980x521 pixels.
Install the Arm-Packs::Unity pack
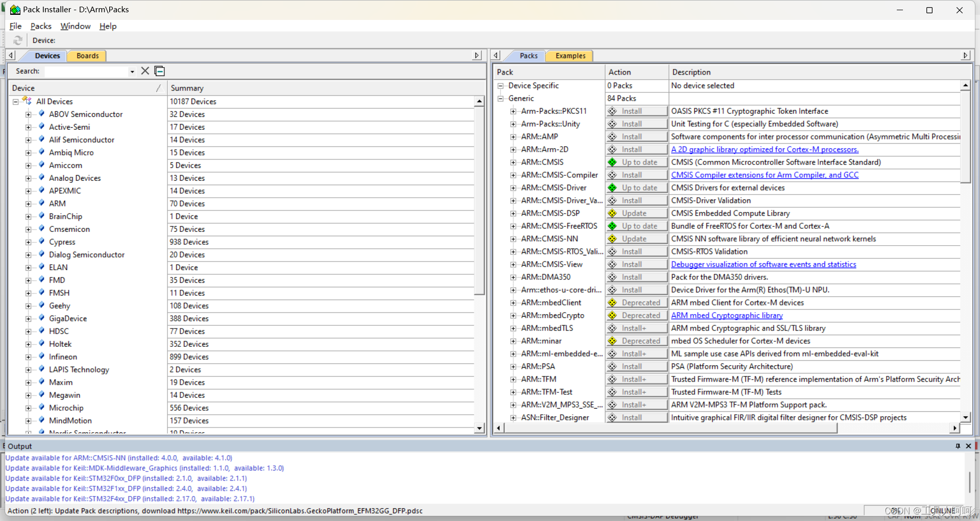(637, 124)
